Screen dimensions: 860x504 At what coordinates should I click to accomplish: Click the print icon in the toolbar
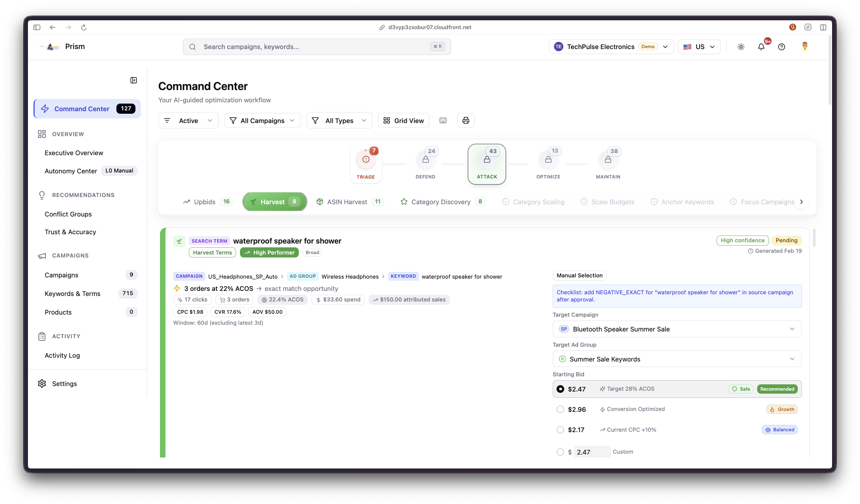click(466, 121)
